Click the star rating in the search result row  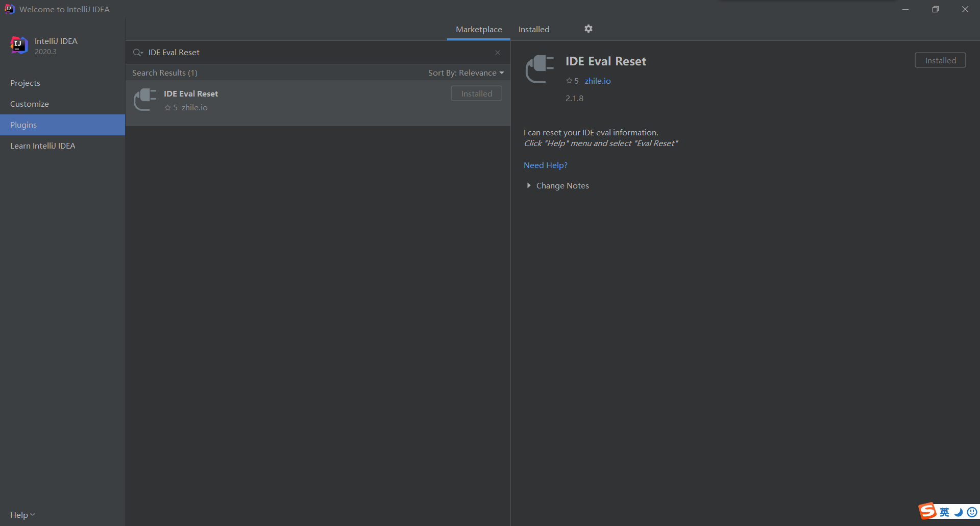tap(171, 107)
